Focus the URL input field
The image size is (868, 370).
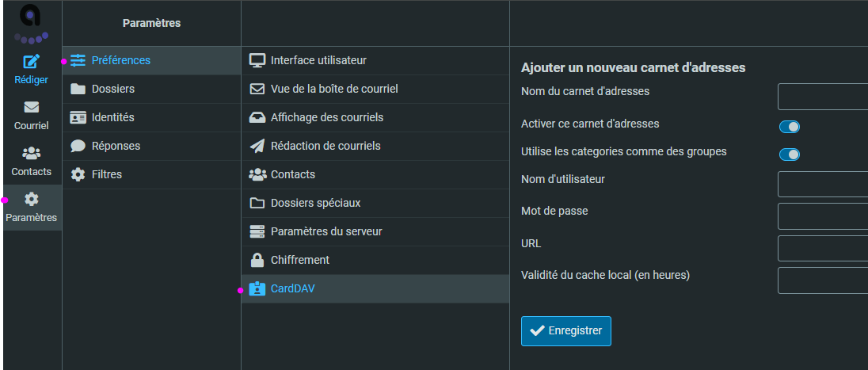[822, 248]
